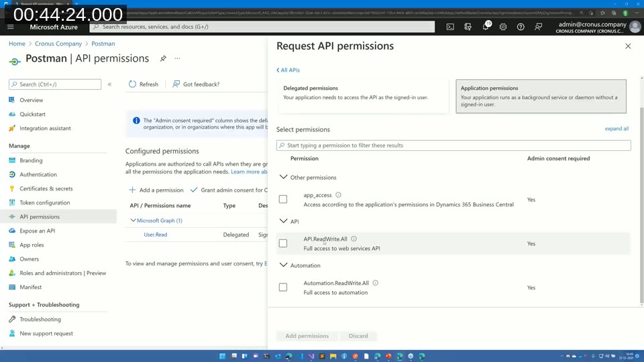644x362 pixels.
Task: Close the Request API permissions panel
Action: 628,46
